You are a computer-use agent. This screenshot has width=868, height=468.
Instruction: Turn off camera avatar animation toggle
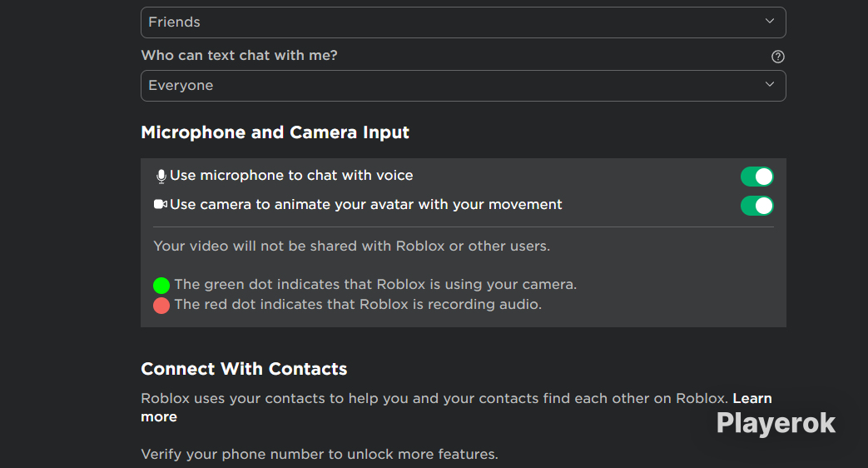(756, 206)
